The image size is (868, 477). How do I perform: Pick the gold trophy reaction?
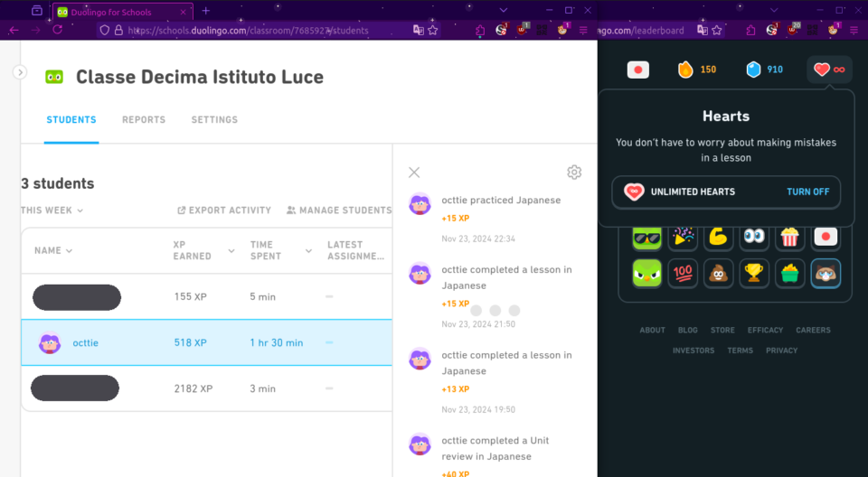point(754,274)
